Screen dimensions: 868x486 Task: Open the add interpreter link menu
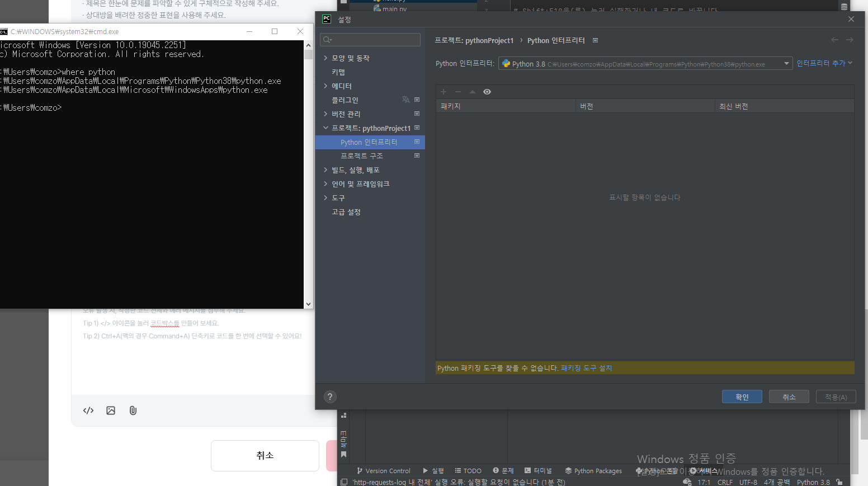tap(824, 63)
